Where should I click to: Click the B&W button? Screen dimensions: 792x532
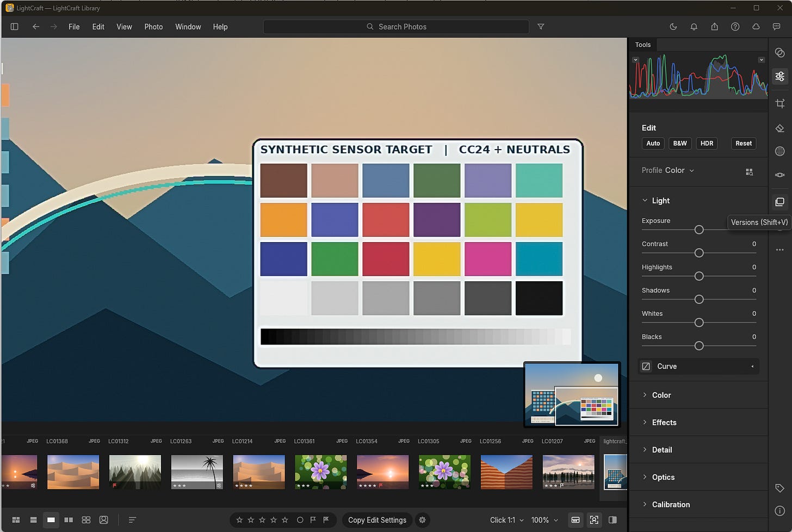(x=680, y=144)
